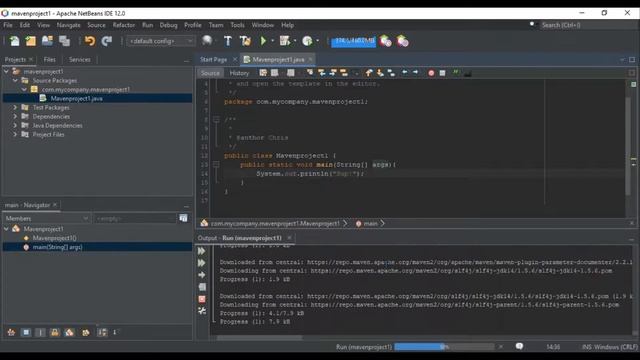Toggle Show Inherited Members in Navigator
The image size is (640, 360).
(x=11, y=332)
